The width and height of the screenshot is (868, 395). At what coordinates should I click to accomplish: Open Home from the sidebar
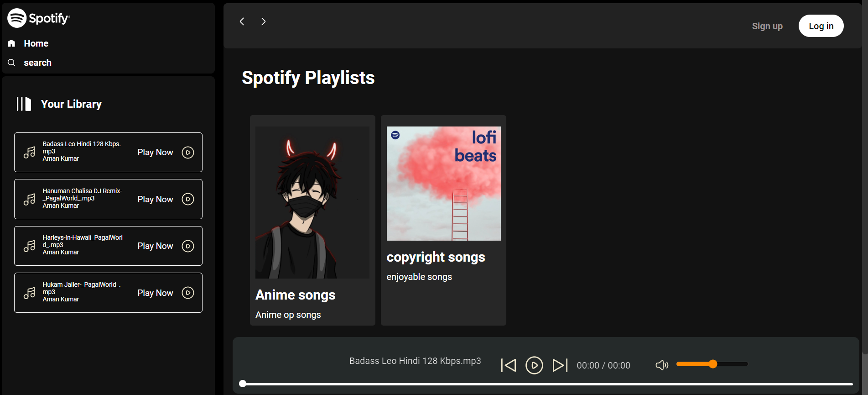pyautogui.click(x=36, y=43)
